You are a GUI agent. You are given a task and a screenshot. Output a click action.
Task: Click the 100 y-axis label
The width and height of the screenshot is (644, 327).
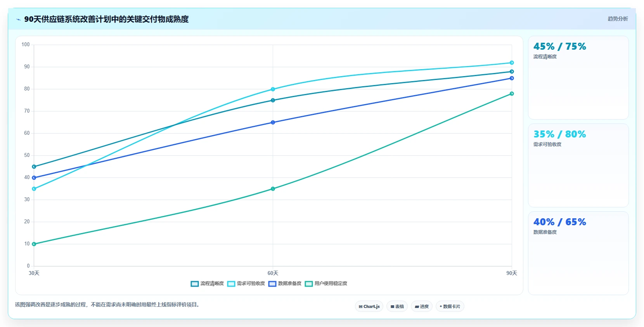tap(26, 45)
